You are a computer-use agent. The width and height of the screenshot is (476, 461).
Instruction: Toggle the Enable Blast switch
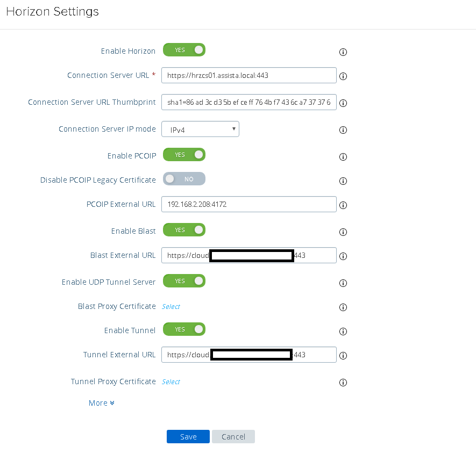pyautogui.click(x=184, y=230)
